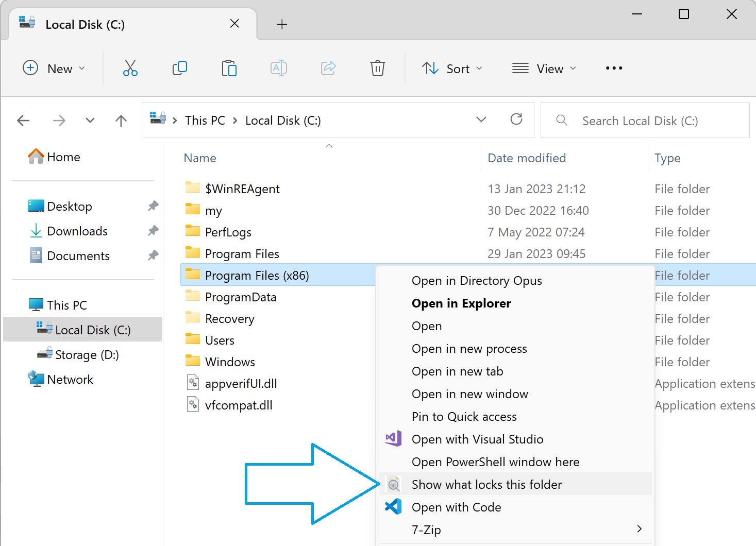The height and width of the screenshot is (546, 756).
Task: Refresh the current folder view
Action: [x=516, y=120]
